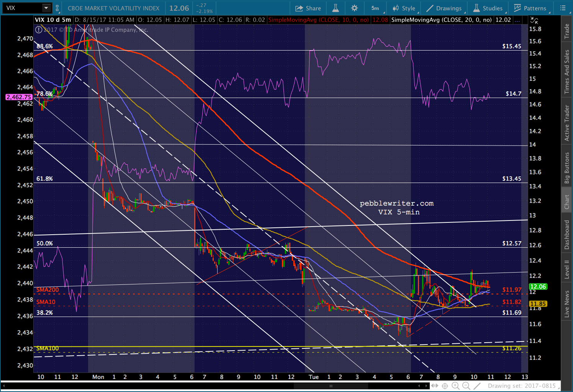Open the flask Edit Studies icon
This screenshot has height=392, width=573.
coord(336,8)
